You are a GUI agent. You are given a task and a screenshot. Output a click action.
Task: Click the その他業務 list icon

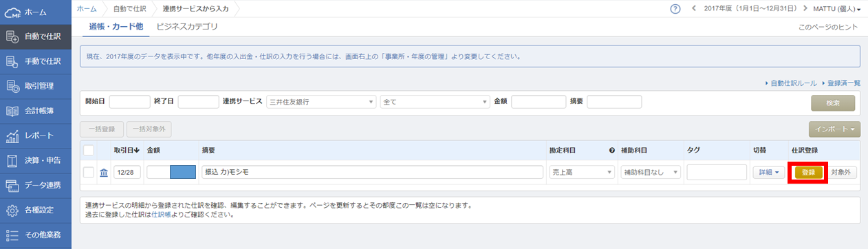tap(12, 235)
